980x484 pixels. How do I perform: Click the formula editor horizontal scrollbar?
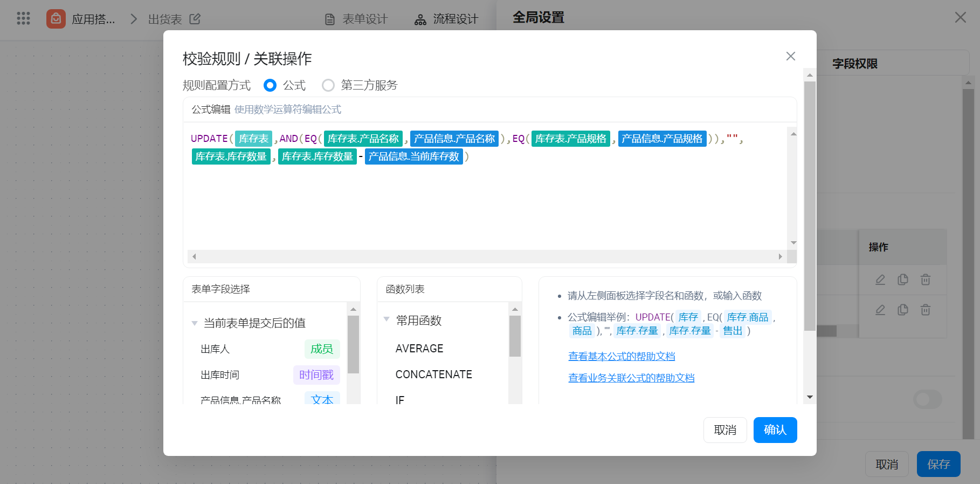tap(487, 256)
